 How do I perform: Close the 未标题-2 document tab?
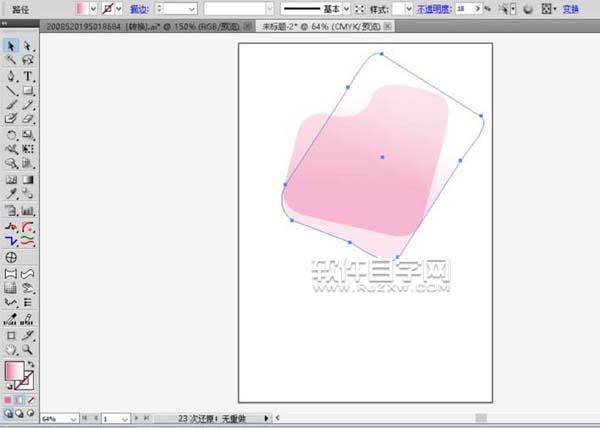(x=388, y=26)
